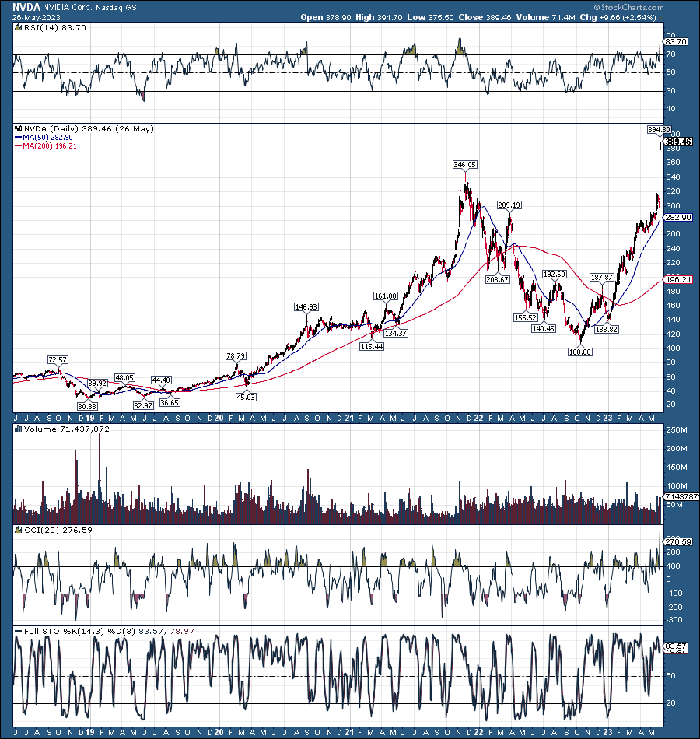The height and width of the screenshot is (739, 700).
Task: Click the '150M' volume axis label
Action: [677, 468]
